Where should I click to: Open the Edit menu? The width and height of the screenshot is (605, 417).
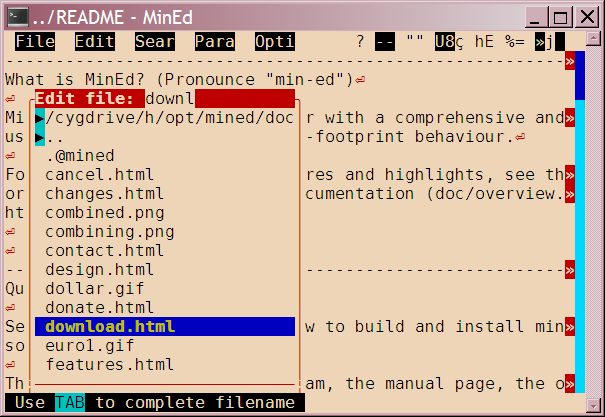click(x=95, y=41)
